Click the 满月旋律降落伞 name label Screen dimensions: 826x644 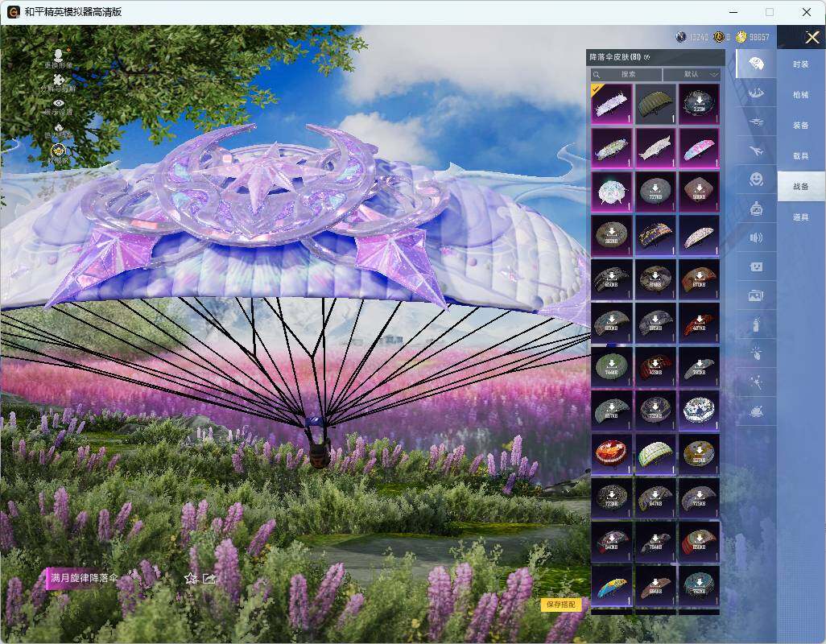pos(84,578)
